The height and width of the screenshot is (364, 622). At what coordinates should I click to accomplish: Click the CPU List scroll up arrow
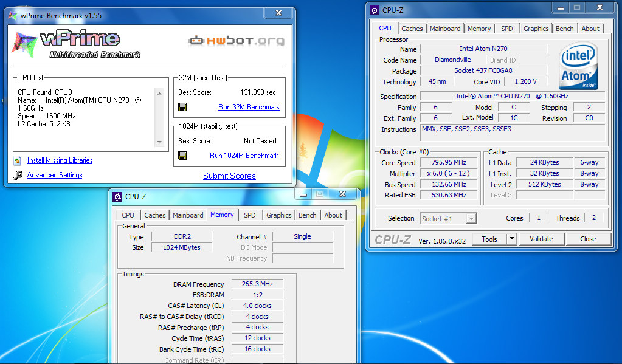pyautogui.click(x=159, y=94)
